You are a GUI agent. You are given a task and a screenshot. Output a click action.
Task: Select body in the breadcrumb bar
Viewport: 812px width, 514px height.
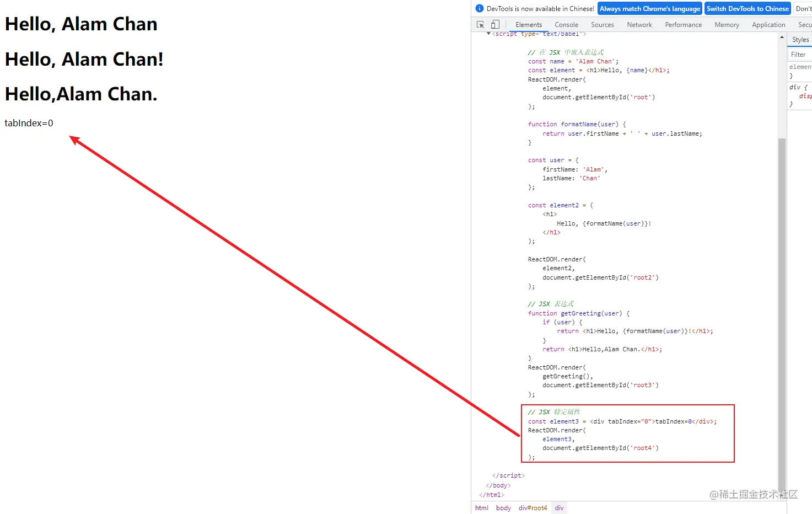503,508
